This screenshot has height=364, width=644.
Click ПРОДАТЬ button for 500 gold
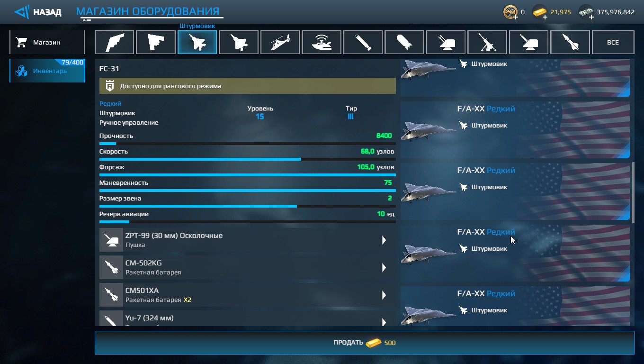[364, 343]
